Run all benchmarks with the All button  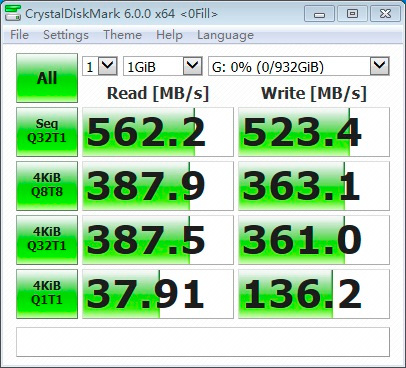[47, 78]
